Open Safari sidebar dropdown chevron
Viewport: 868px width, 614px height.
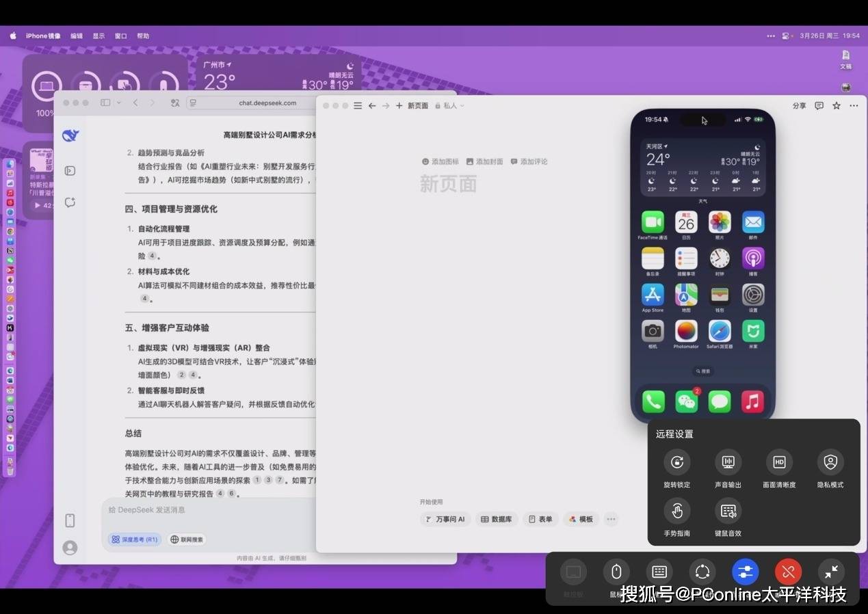119,103
